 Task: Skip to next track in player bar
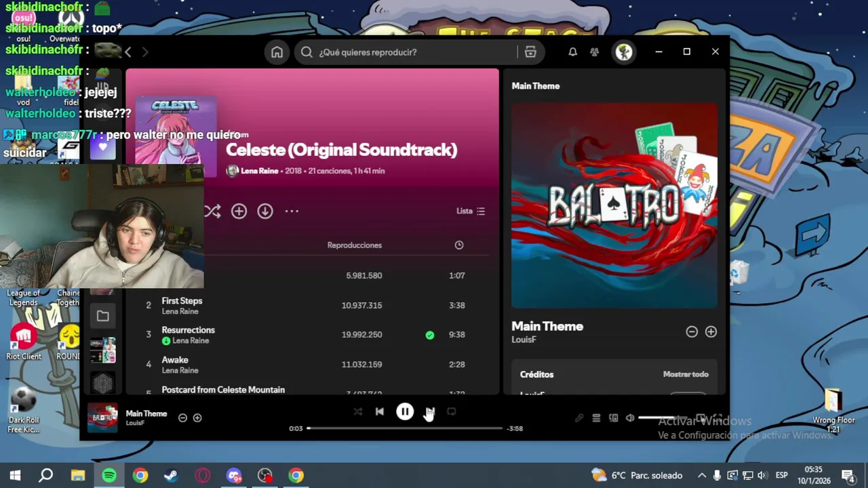[430, 411]
